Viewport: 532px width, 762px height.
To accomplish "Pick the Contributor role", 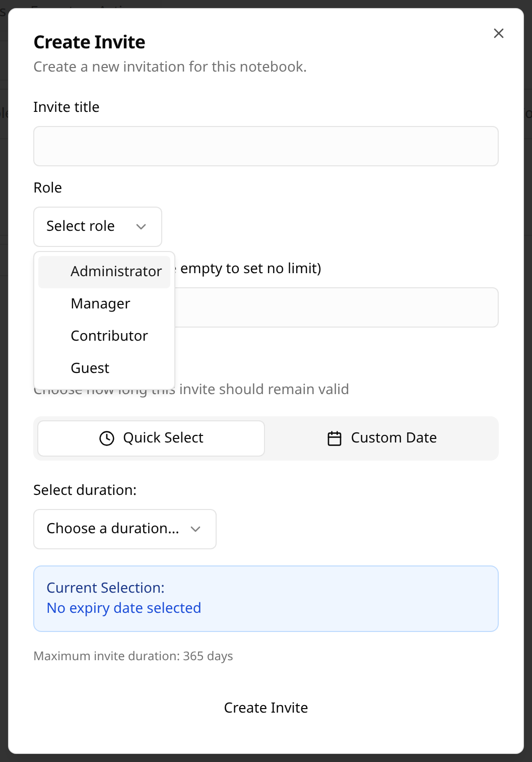I will click(109, 336).
